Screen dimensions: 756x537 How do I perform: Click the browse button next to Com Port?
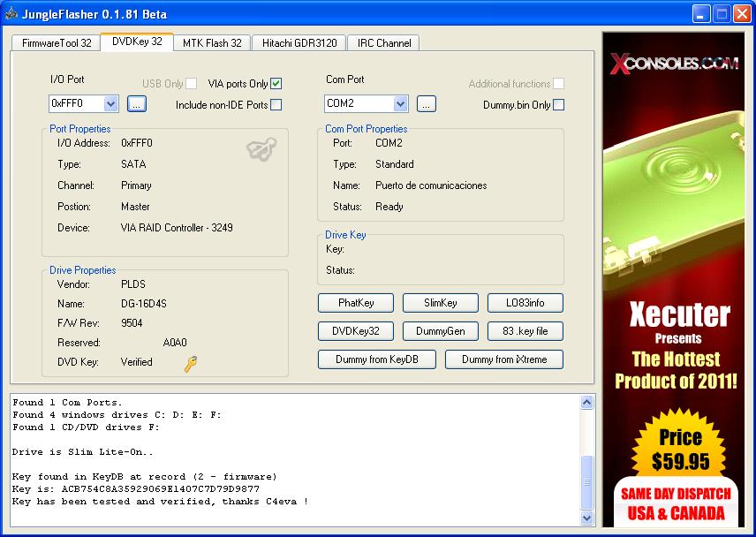pos(426,104)
